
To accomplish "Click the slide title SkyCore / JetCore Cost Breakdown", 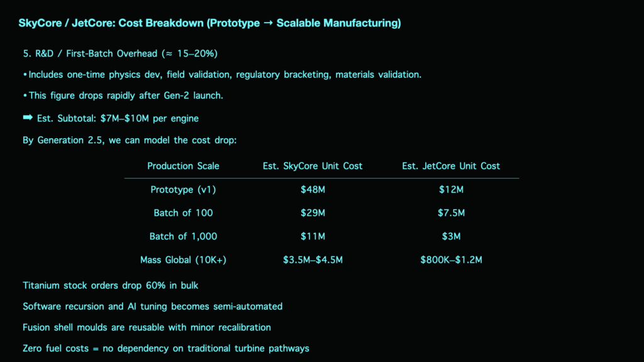I will (209, 23).
